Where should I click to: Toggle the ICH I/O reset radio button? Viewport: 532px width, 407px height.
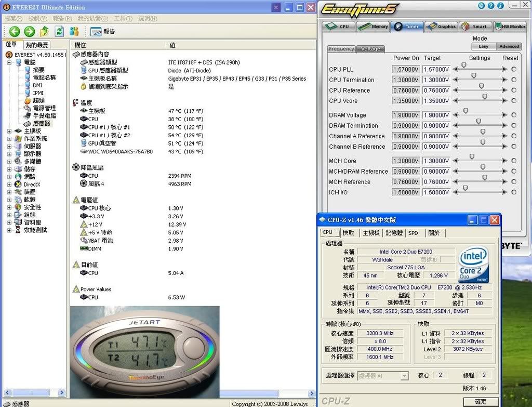[514, 192]
